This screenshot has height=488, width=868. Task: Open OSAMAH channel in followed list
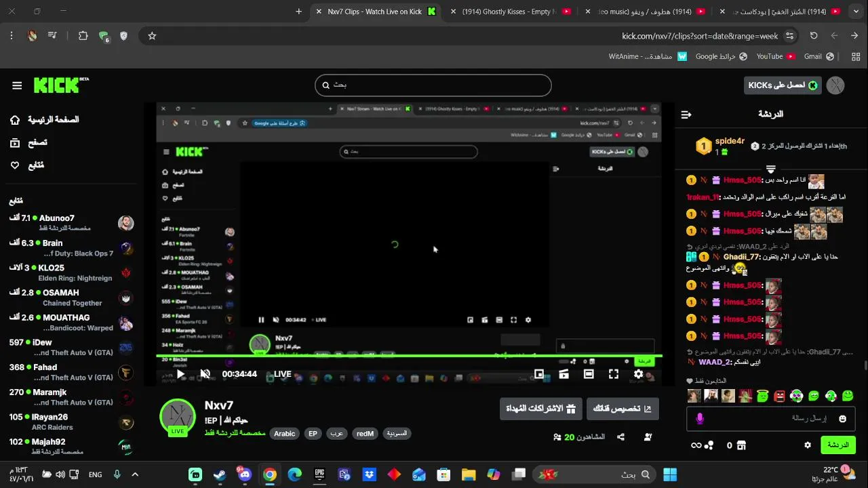coord(71,298)
